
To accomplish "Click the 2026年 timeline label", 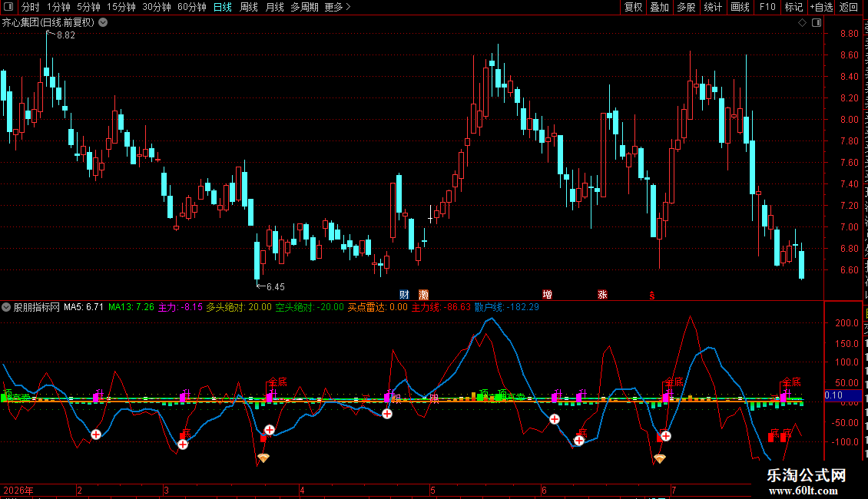I will tap(18, 490).
